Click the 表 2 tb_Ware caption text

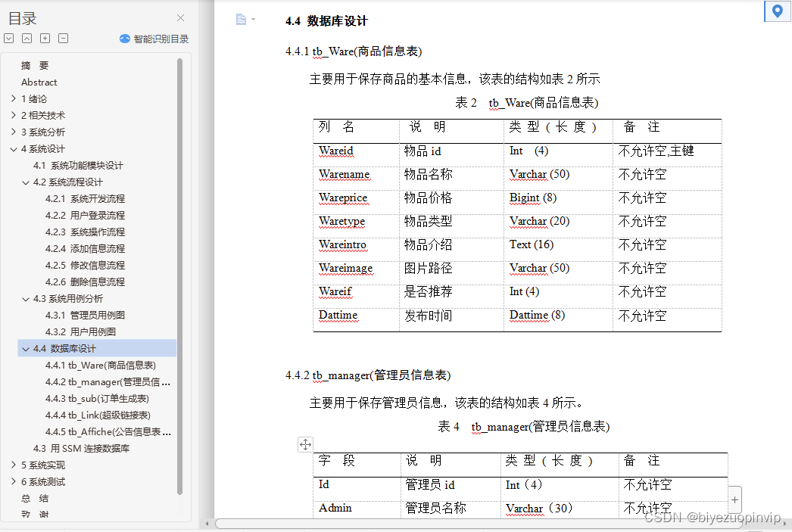[x=526, y=103]
